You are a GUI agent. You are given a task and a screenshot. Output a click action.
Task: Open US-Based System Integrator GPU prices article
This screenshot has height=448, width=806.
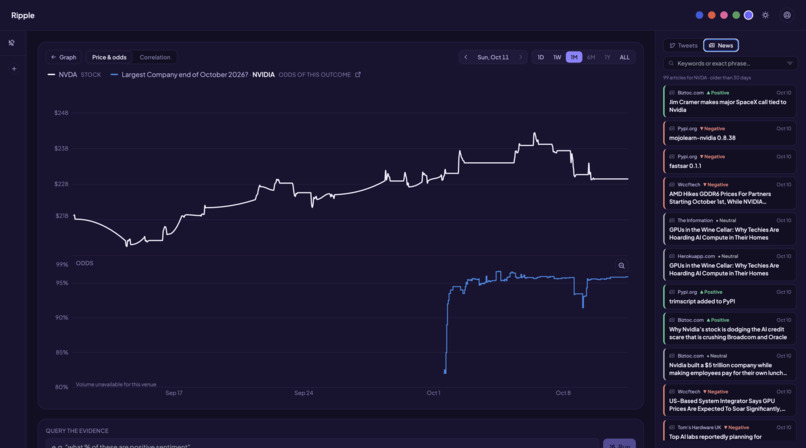(730, 400)
